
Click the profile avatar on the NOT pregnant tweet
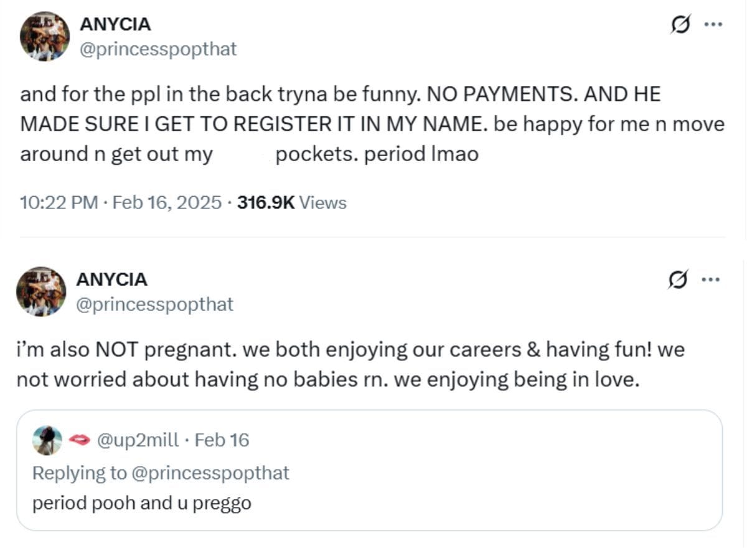click(41, 291)
